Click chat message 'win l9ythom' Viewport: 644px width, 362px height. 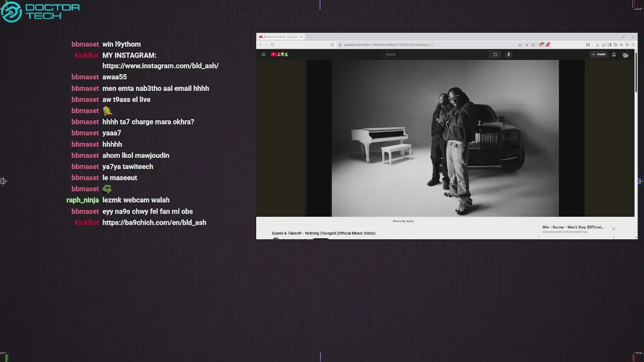point(121,44)
